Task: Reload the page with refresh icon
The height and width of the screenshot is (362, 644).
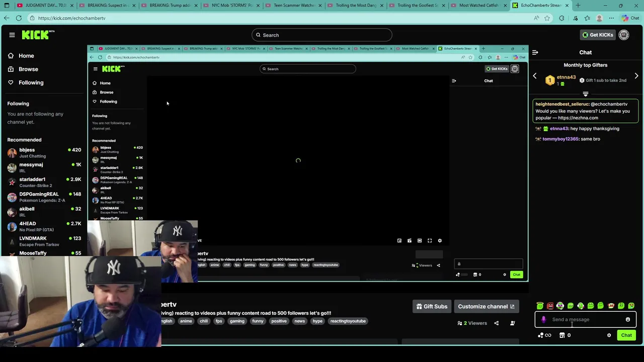Action: pyautogui.click(x=19, y=18)
